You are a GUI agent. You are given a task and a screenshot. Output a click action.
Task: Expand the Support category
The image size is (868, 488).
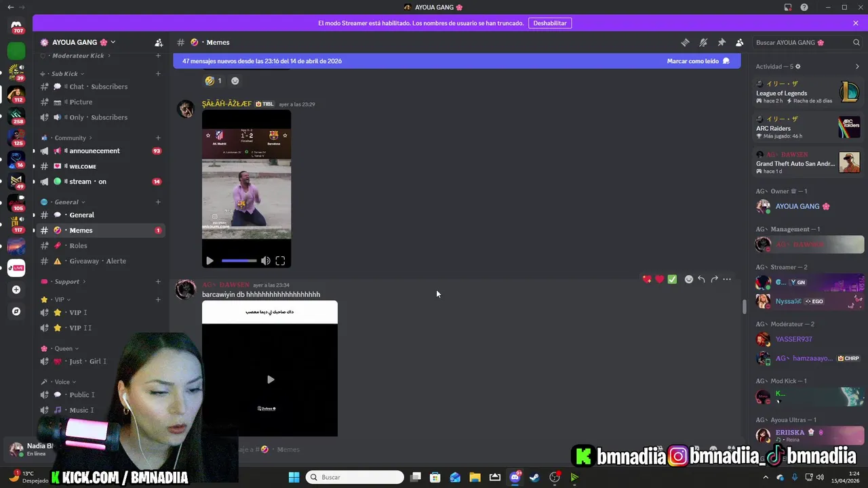[63, 281]
